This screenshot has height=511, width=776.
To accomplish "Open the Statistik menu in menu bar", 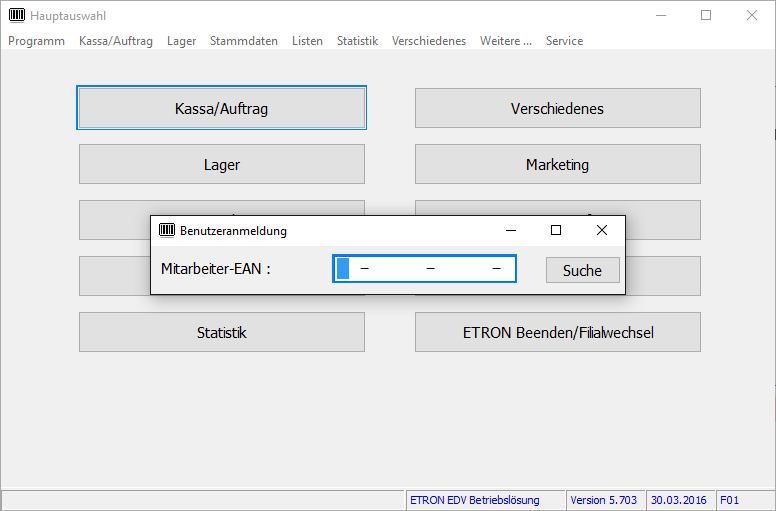I will tap(357, 41).
